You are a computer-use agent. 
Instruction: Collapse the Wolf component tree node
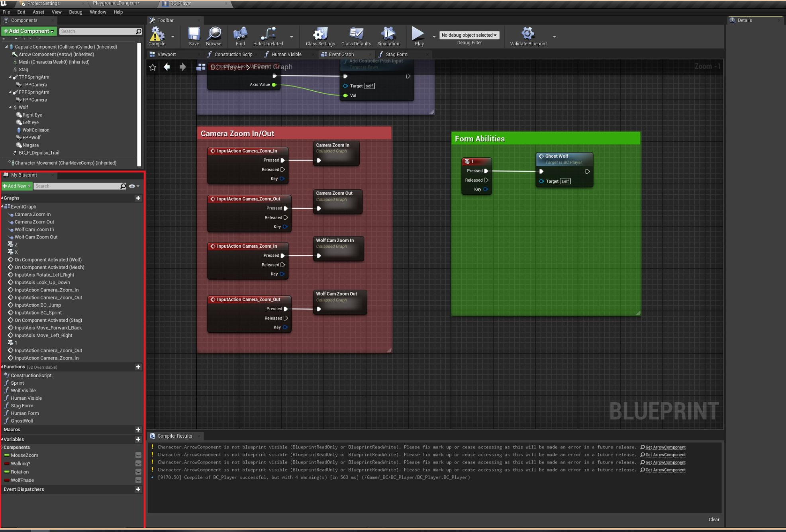[10, 108]
